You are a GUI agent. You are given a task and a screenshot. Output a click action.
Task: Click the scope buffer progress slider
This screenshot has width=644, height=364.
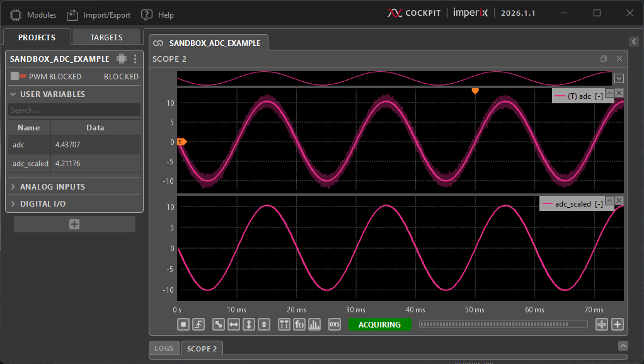[x=503, y=324]
